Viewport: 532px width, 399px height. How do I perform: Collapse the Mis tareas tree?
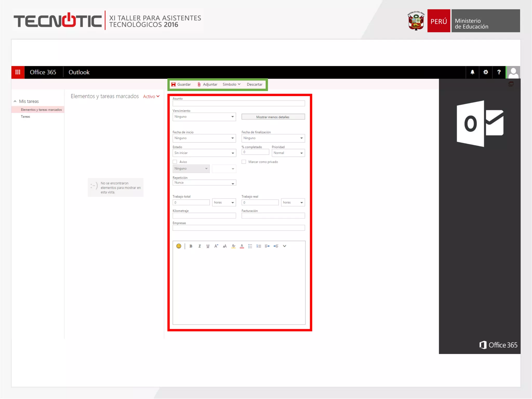(x=15, y=101)
